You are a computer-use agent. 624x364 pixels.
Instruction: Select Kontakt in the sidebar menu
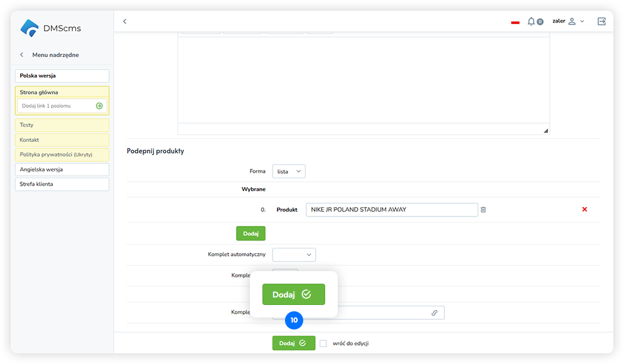point(62,140)
